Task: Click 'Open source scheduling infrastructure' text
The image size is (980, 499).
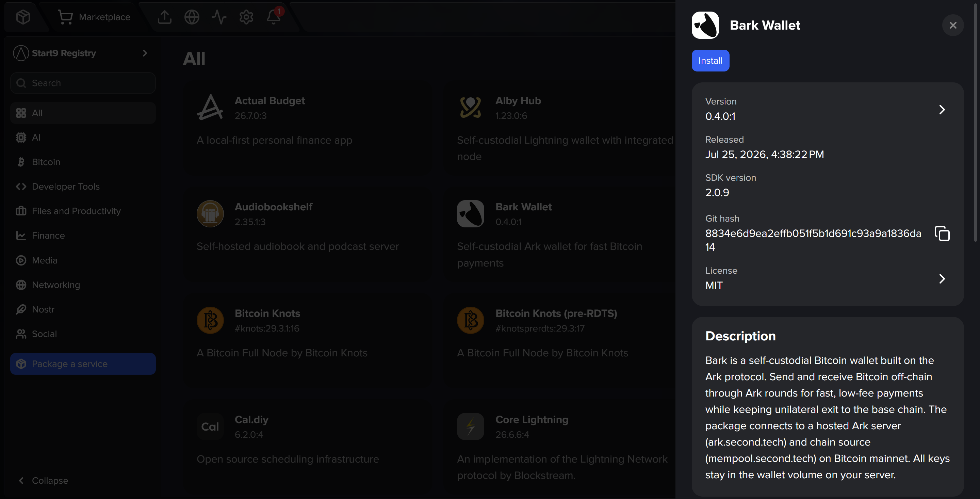Action: click(288, 460)
